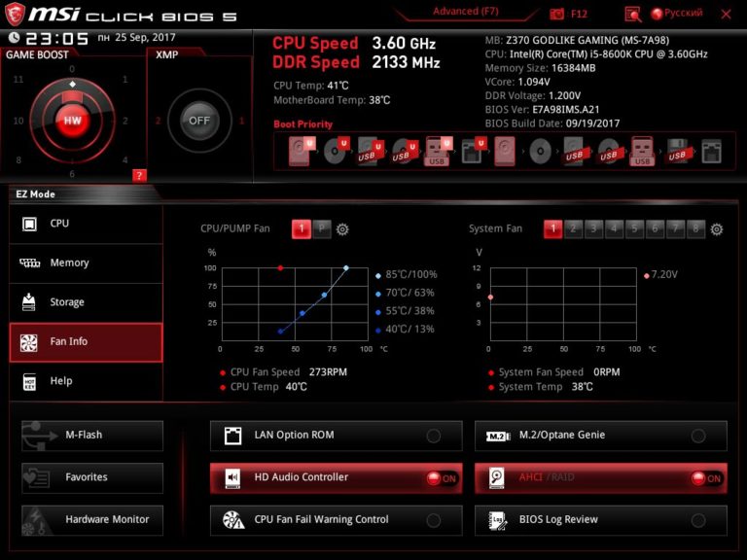The image size is (747, 560).
Task: Select USB floppy boot device icon
Action: click(678, 152)
